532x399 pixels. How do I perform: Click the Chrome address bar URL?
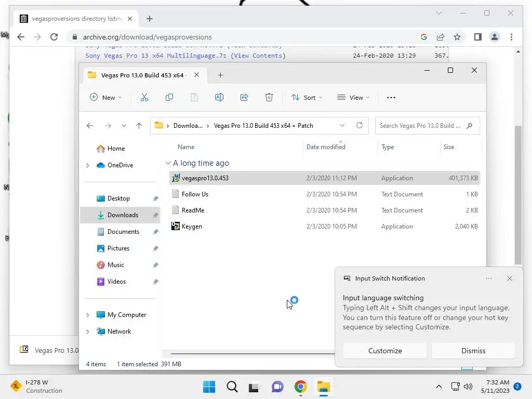tap(147, 37)
